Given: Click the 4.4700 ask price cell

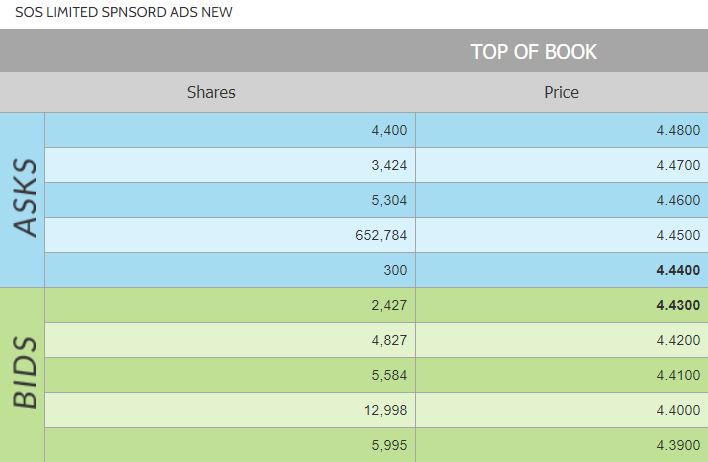Looking at the screenshot, I should pyautogui.click(x=678, y=165).
